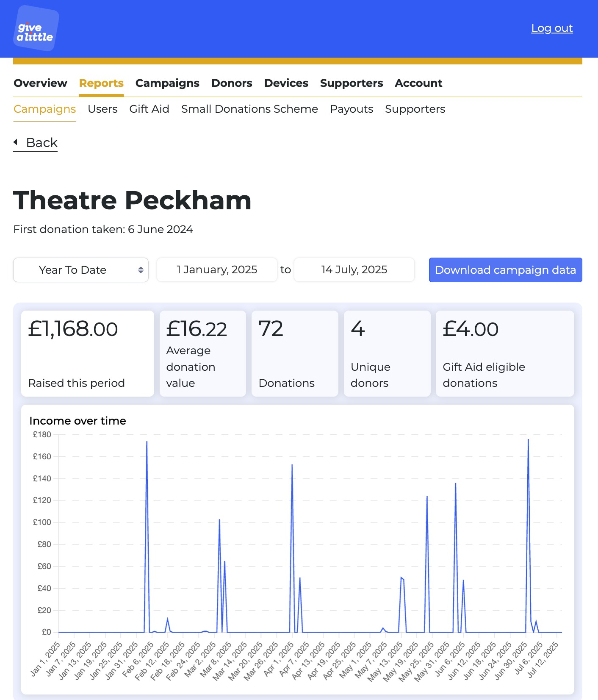Go to the Campaigns main tab

point(167,83)
